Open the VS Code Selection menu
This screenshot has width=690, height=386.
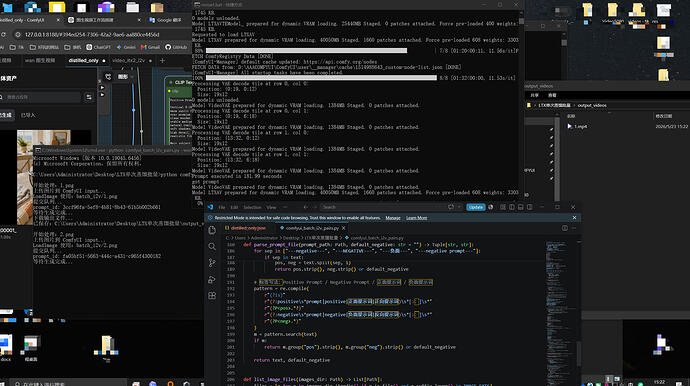point(252,207)
